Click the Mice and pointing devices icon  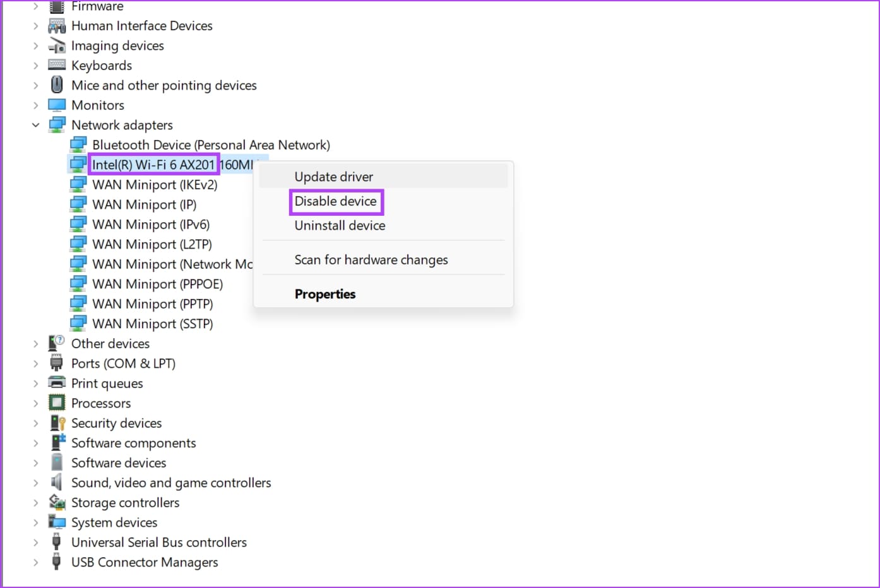(x=57, y=85)
